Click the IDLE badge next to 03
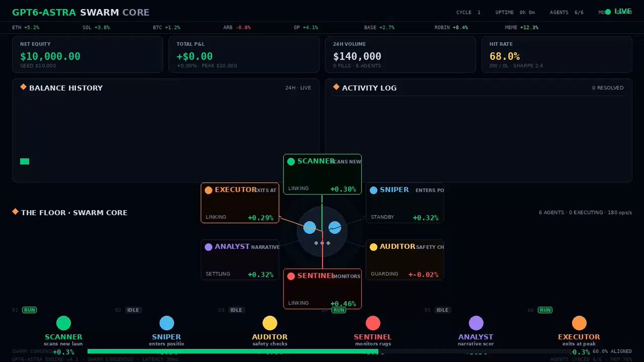 pyautogui.click(x=236, y=310)
